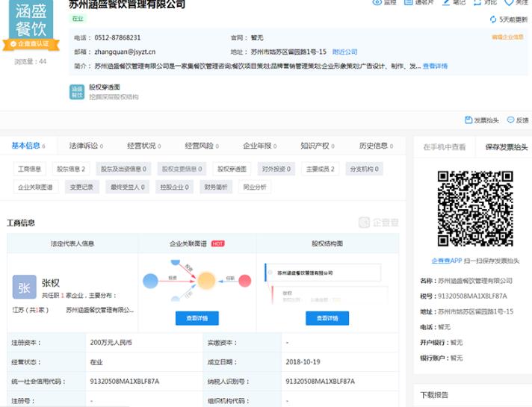Select the 保存发票抬头 tab

pyautogui.click(x=506, y=147)
